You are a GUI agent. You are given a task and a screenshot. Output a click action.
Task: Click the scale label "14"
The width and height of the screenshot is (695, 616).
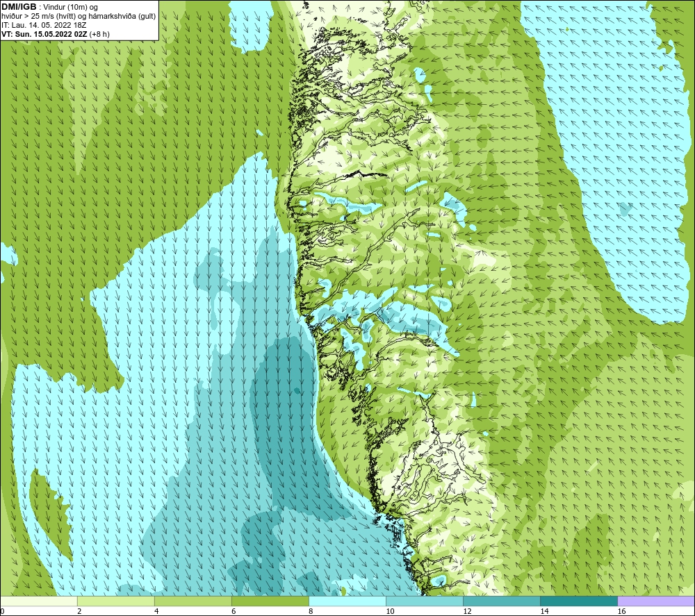point(544,611)
